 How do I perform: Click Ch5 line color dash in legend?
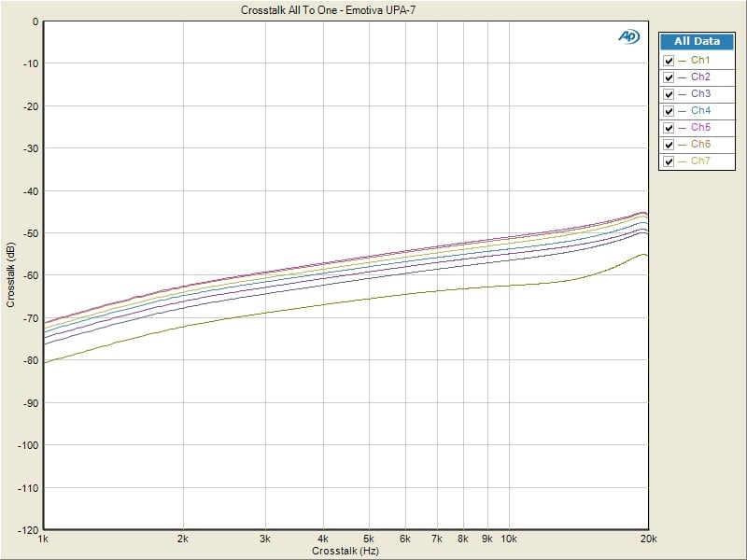coord(683,128)
